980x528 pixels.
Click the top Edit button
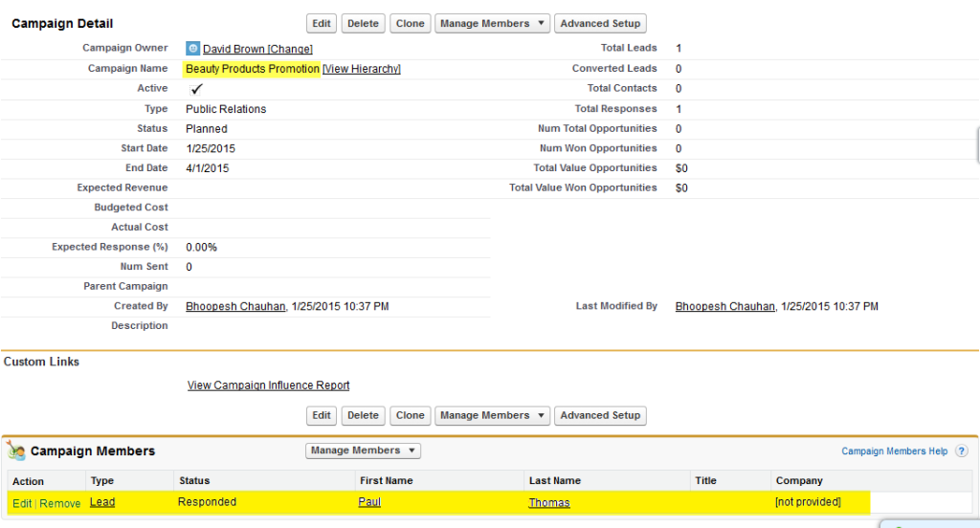point(322,24)
